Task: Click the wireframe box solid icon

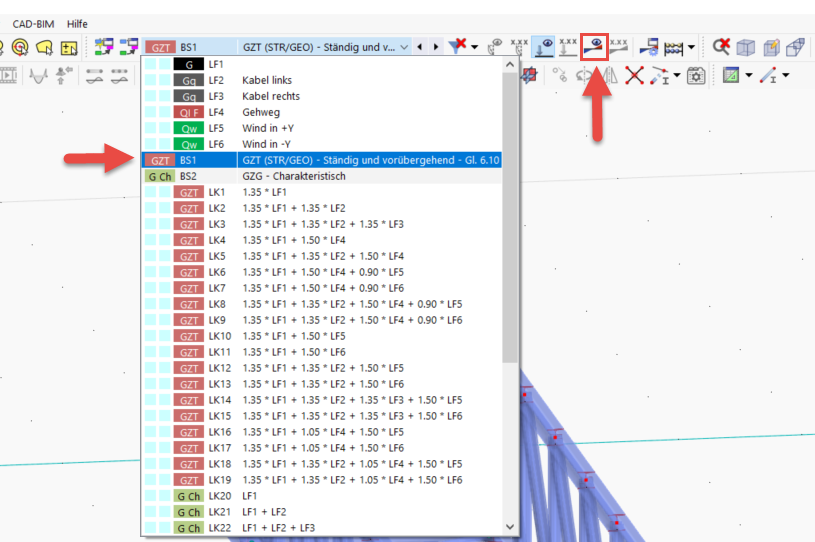Action: [x=795, y=48]
